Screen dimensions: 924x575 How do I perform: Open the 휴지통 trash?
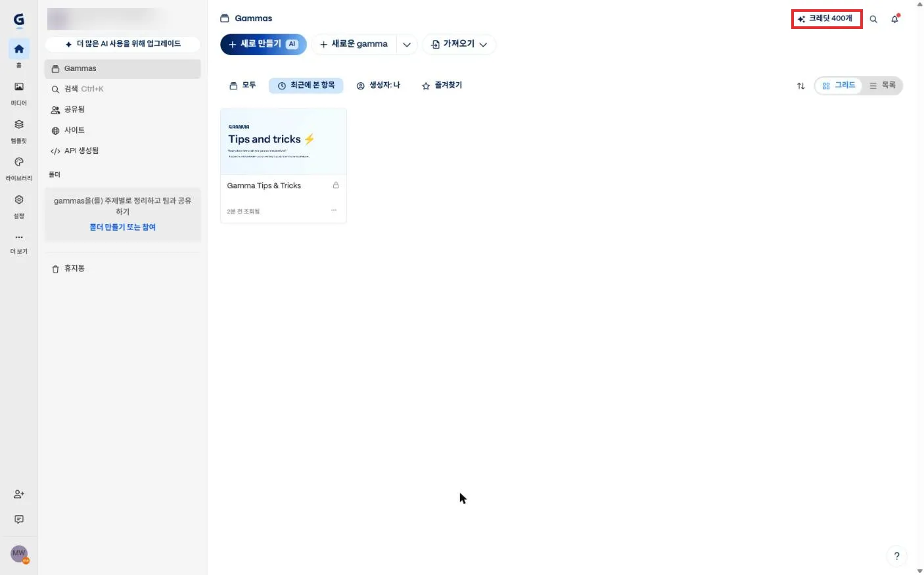[x=123, y=269]
